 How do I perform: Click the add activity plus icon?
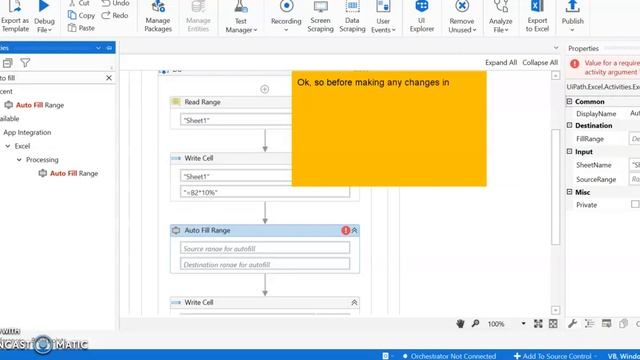[264, 89]
